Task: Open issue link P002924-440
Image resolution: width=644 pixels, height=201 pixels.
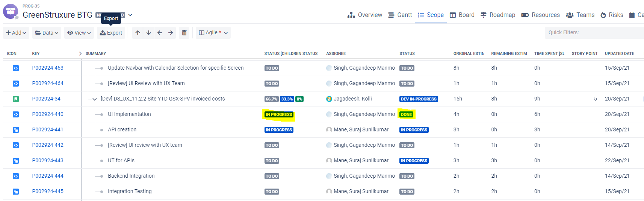Action: (x=48, y=114)
